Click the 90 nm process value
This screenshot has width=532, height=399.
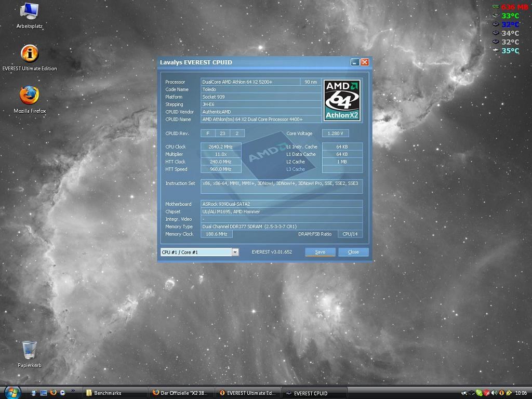pyautogui.click(x=311, y=82)
